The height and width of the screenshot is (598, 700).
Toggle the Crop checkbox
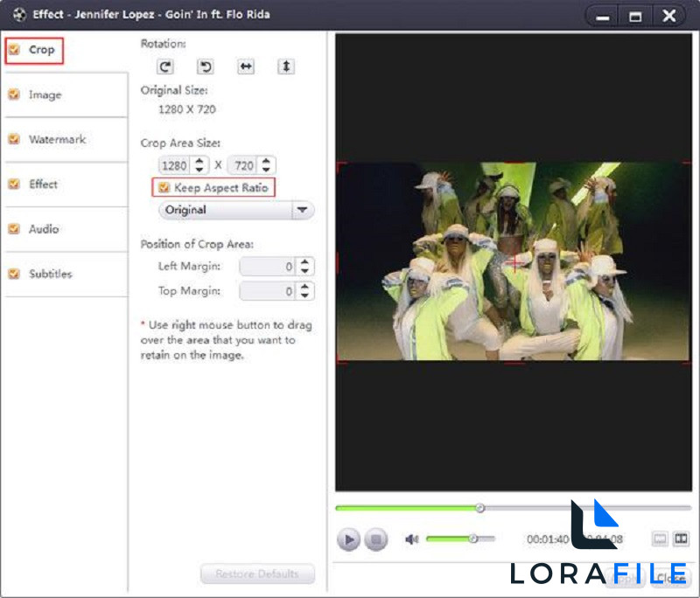point(14,50)
